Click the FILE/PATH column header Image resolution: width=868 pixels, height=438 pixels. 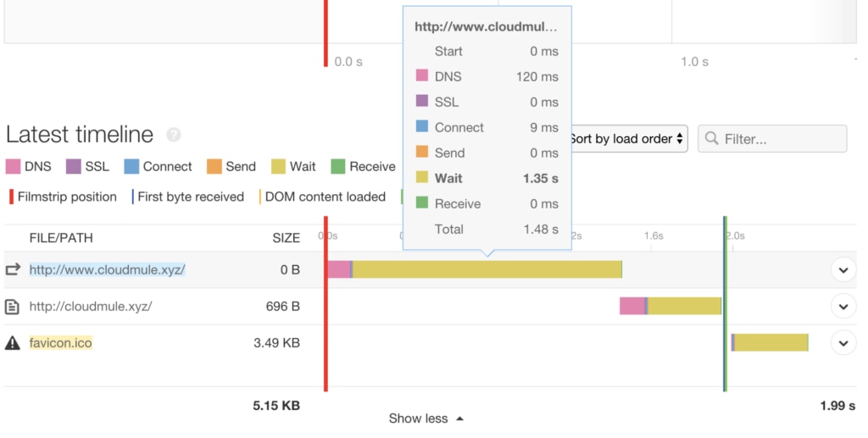[61, 238]
